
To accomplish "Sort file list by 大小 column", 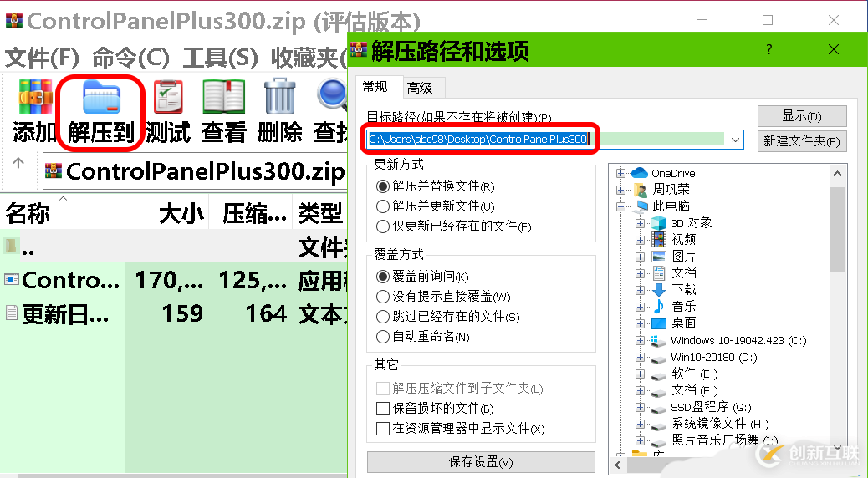I will pos(167,212).
